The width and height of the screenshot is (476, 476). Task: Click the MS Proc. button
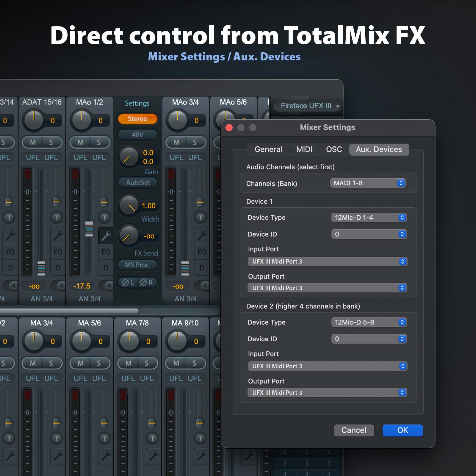coord(137,265)
